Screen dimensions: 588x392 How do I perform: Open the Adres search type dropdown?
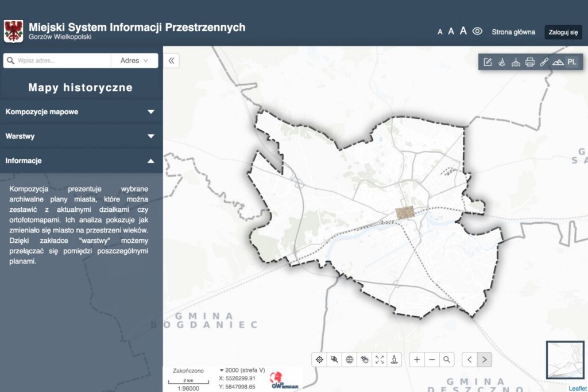pyautogui.click(x=134, y=60)
